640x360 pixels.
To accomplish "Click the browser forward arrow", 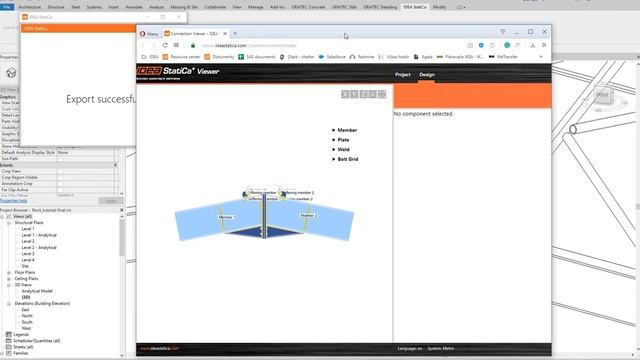I will 154,45.
